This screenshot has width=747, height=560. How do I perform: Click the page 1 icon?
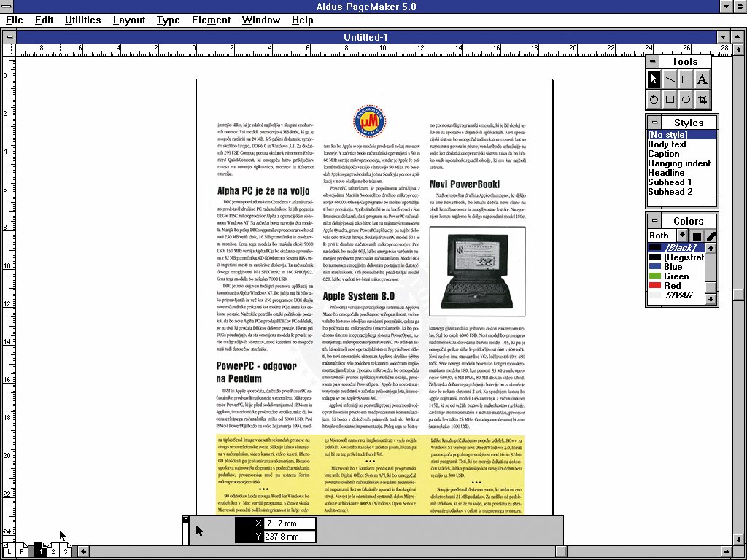pos(41,551)
